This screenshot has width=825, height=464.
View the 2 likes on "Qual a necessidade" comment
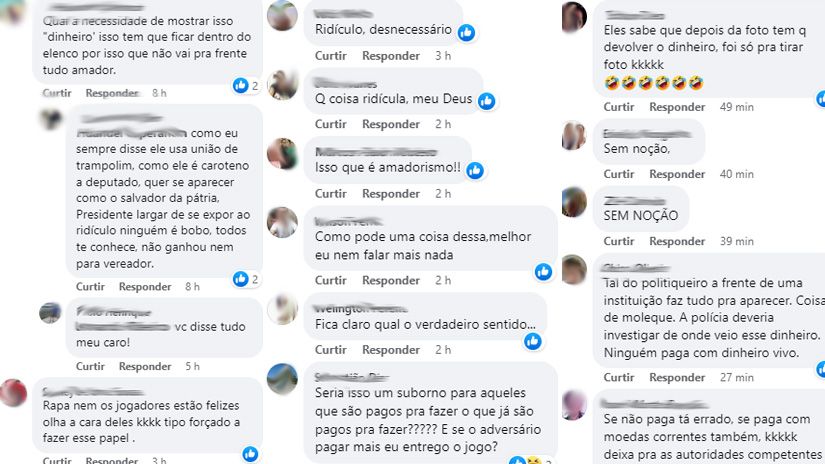tap(246, 85)
